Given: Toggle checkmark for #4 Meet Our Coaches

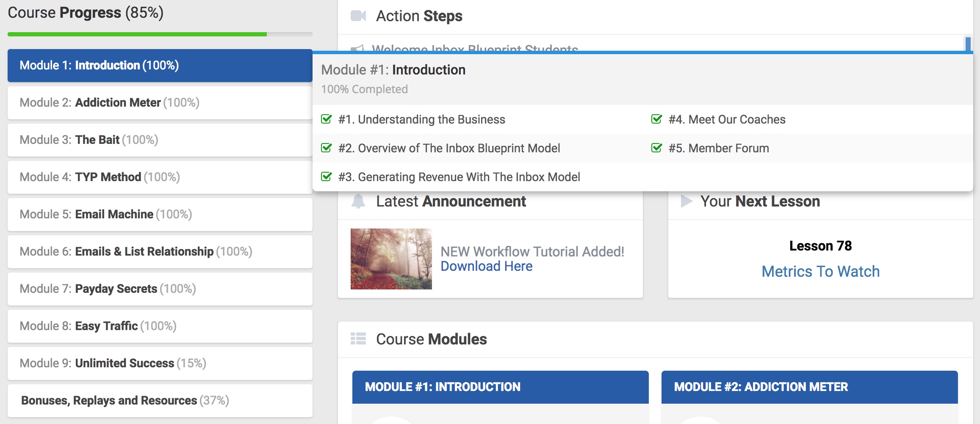Looking at the screenshot, I should 657,119.
